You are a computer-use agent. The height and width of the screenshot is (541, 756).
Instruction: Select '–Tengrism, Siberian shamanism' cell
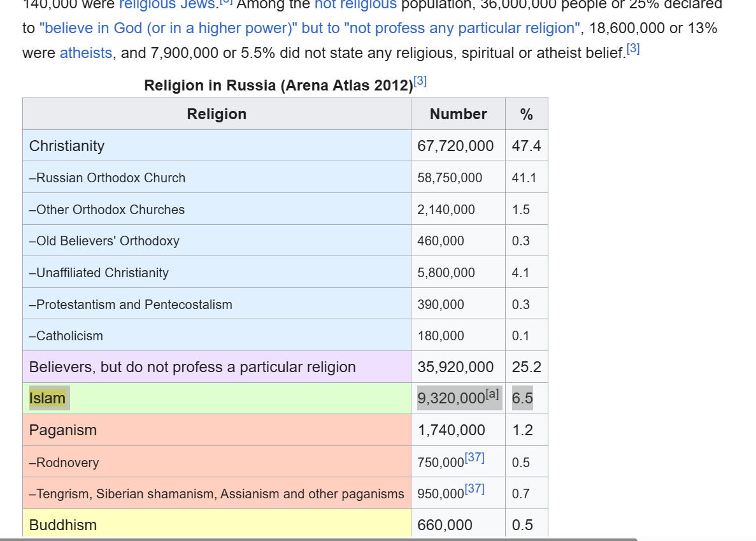click(217, 493)
